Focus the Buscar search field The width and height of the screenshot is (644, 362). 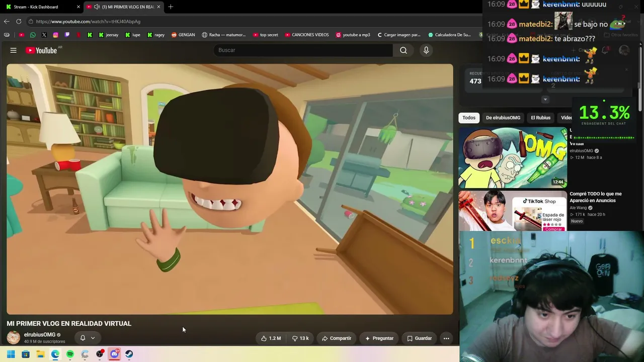point(303,50)
